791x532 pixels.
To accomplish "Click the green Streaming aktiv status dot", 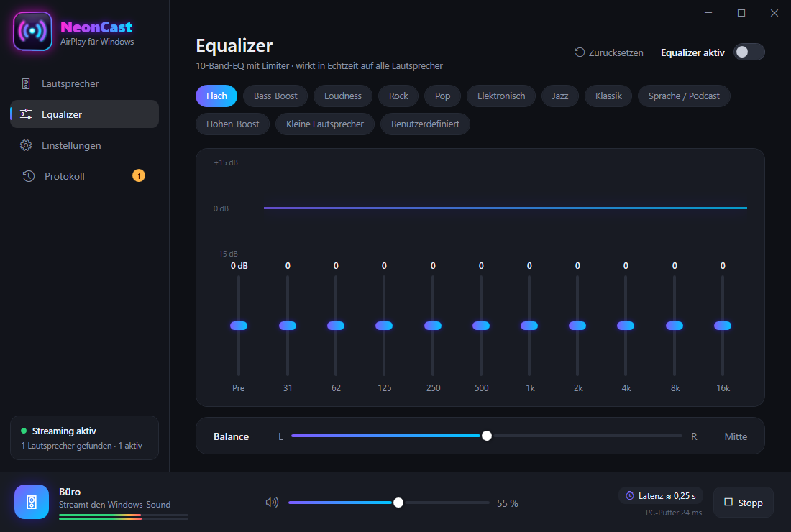I will (24, 431).
